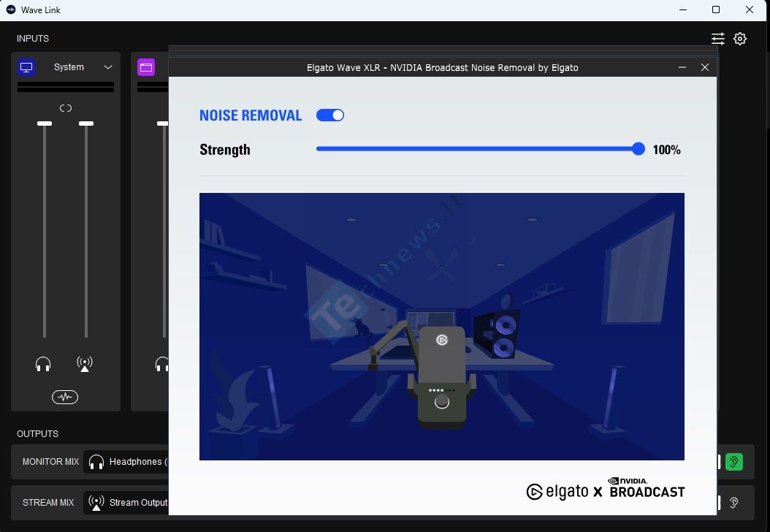
Task: Click the green ear icon in Monitor Mix
Action: click(734, 462)
